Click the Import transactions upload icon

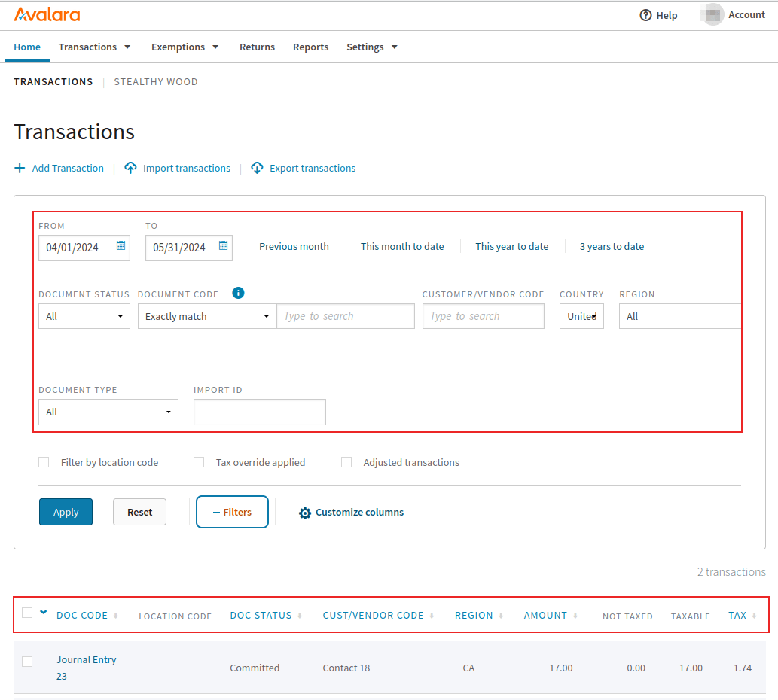click(x=130, y=168)
